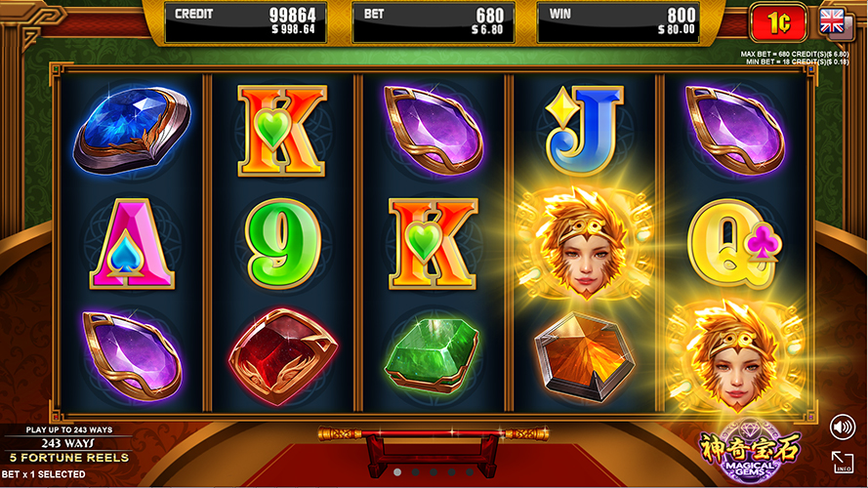Click the orange hexagon gem symbol
Image resolution: width=868 pixels, height=488 pixels.
[584, 357]
